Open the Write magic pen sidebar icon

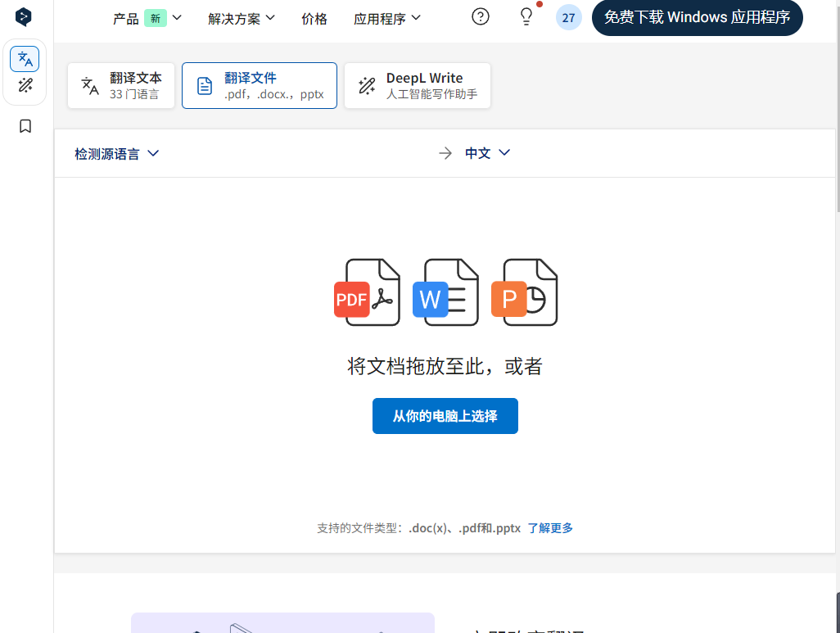(x=25, y=85)
